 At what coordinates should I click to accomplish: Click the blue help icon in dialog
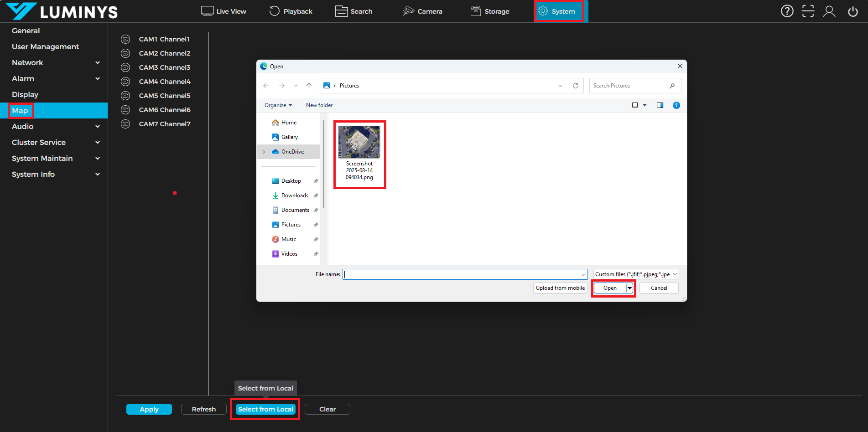tap(676, 105)
